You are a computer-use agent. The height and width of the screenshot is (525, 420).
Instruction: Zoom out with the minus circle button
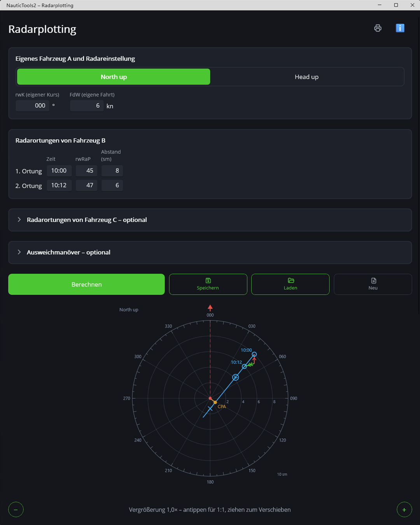tap(16, 509)
